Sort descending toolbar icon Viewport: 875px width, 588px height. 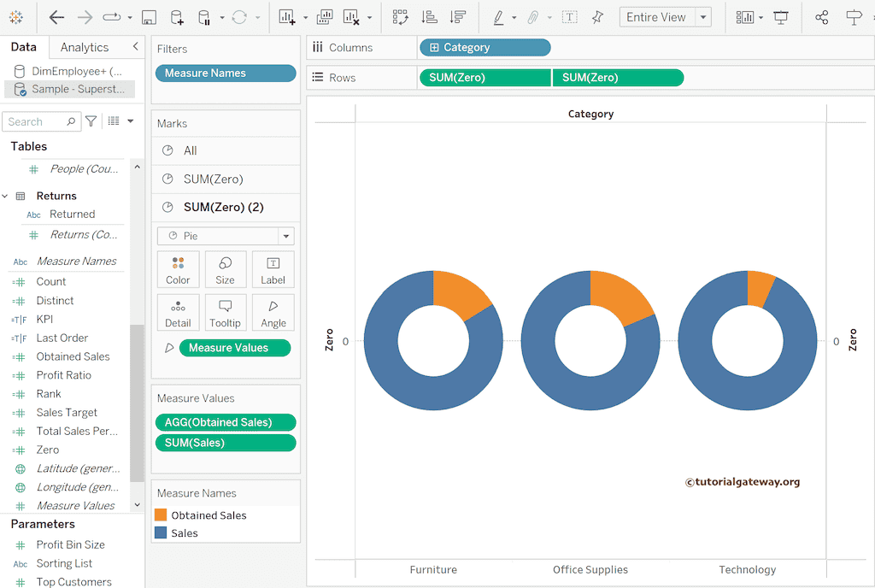point(458,17)
